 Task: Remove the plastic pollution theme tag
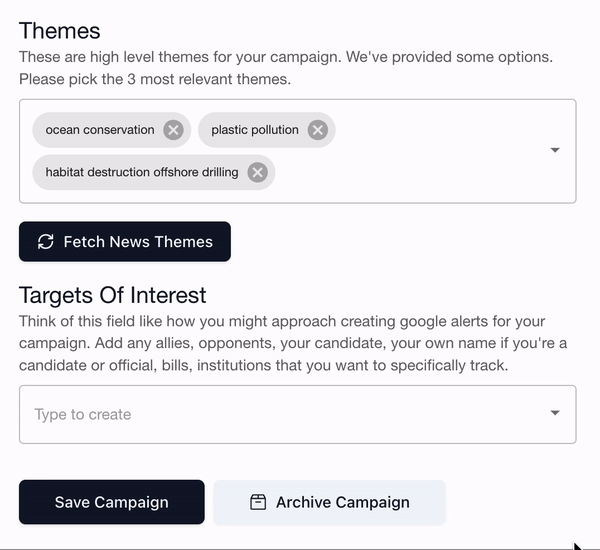(x=318, y=130)
